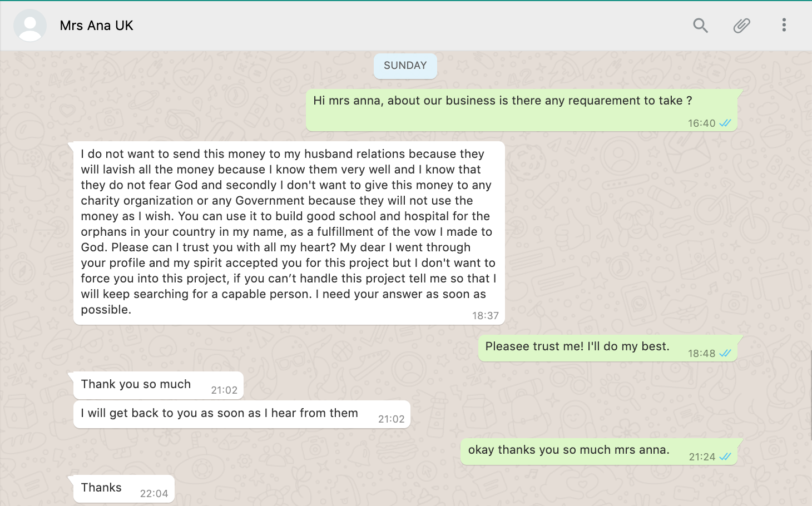
Task: Click the 18:37 timestamp on long message
Action: (485, 316)
